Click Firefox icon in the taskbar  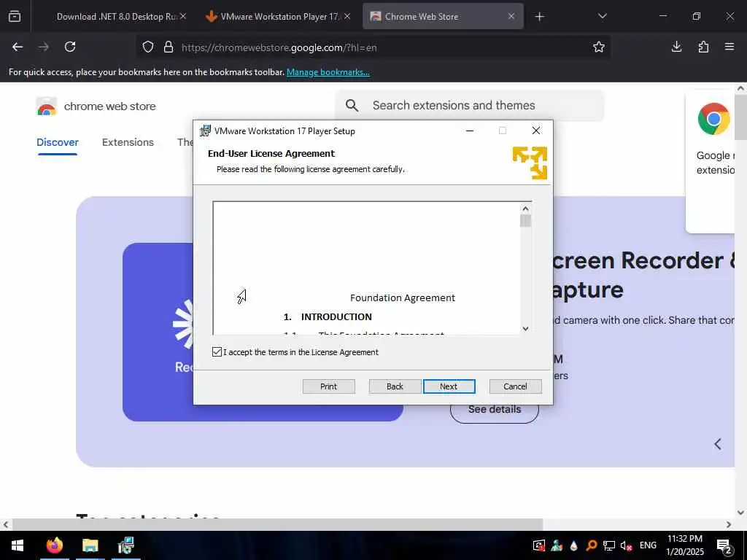54,545
